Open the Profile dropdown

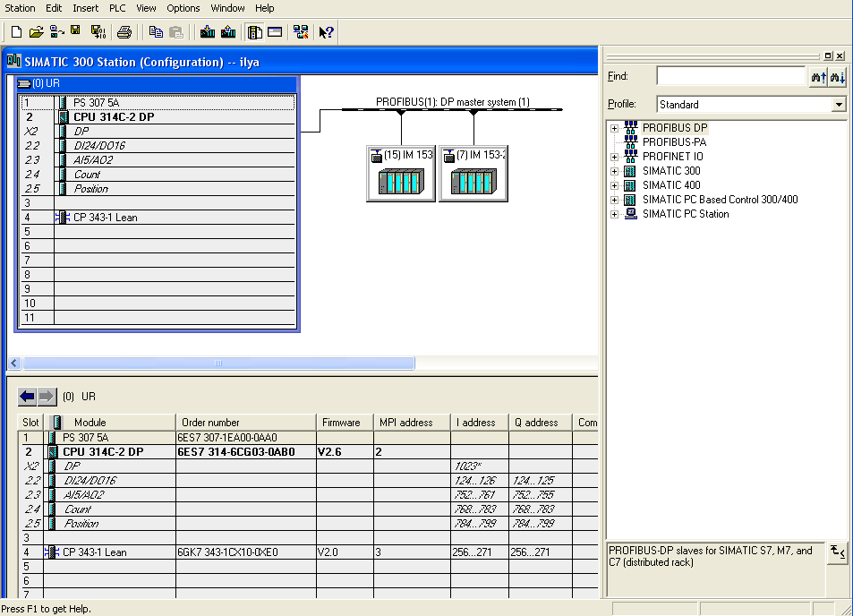click(839, 104)
